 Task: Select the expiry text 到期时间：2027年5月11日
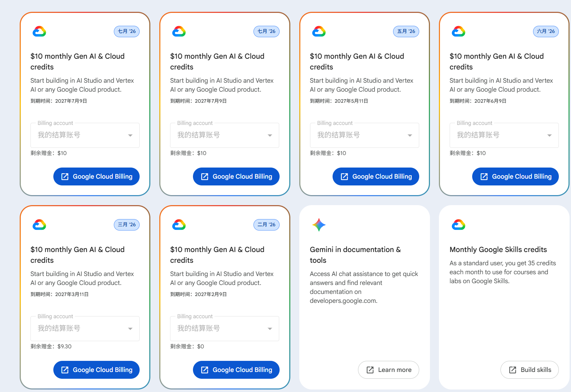[x=339, y=101]
